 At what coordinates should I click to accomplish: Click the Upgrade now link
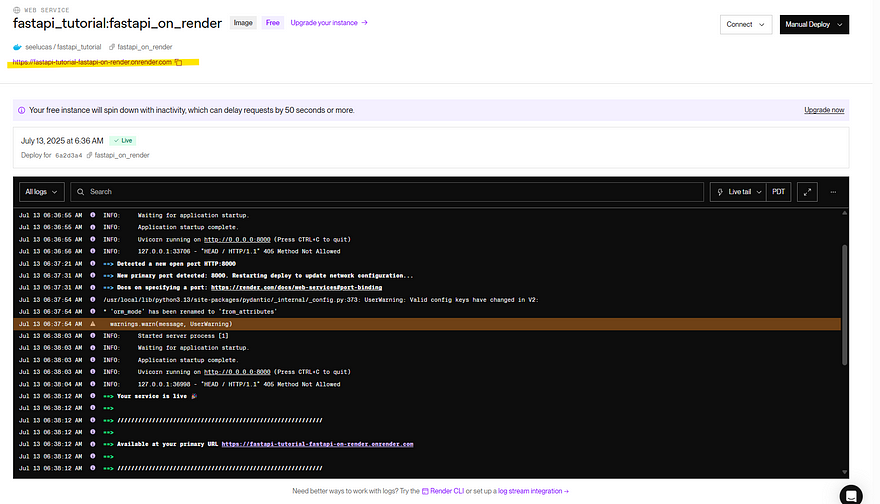tap(824, 110)
